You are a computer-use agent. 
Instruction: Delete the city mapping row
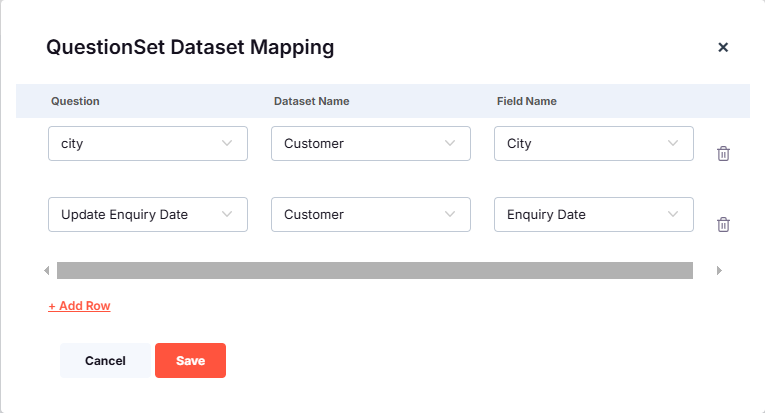click(x=723, y=154)
